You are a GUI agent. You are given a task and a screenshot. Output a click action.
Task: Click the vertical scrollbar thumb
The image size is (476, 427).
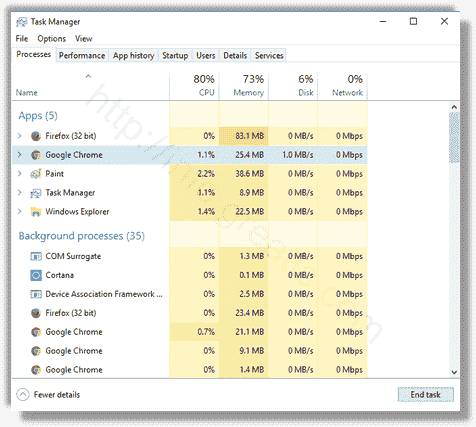[x=454, y=138]
